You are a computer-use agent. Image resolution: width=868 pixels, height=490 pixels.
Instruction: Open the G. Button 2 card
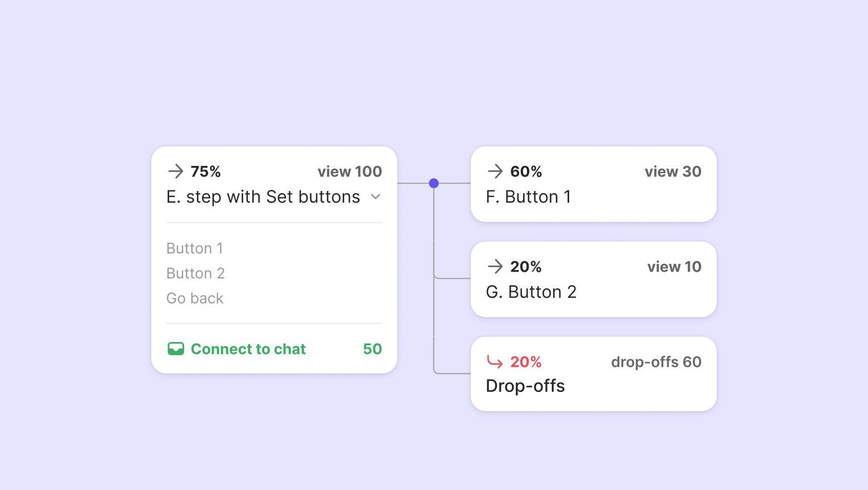point(531,292)
